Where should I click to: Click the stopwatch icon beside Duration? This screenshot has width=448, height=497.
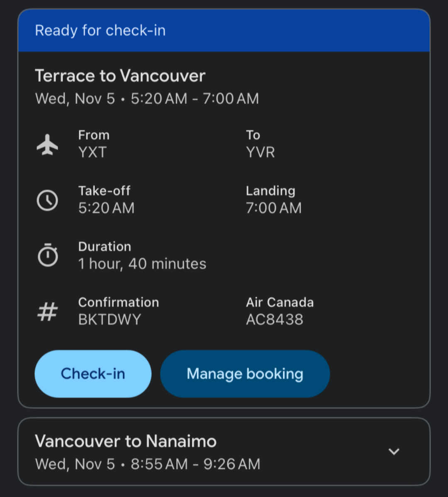click(x=47, y=255)
